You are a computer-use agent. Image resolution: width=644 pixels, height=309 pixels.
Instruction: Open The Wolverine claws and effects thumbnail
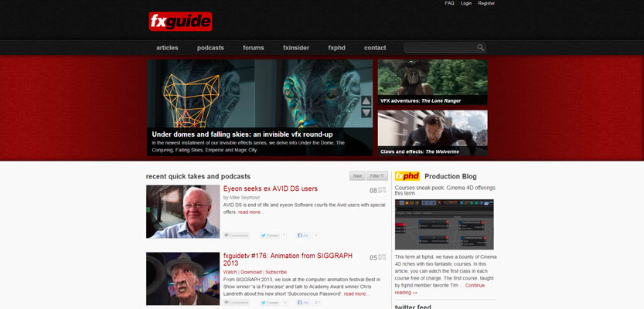(432, 133)
